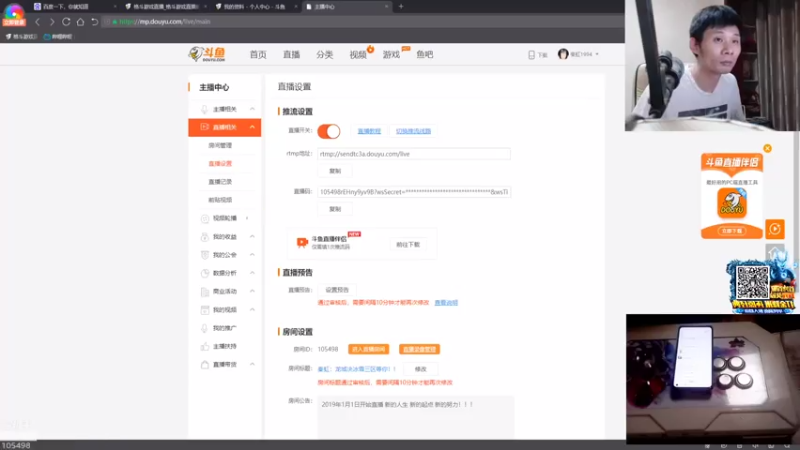This screenshot has height=450, width=800.
Task: Click the 设置预告 button
Action: pyautogui.click(x=337, y=290)
